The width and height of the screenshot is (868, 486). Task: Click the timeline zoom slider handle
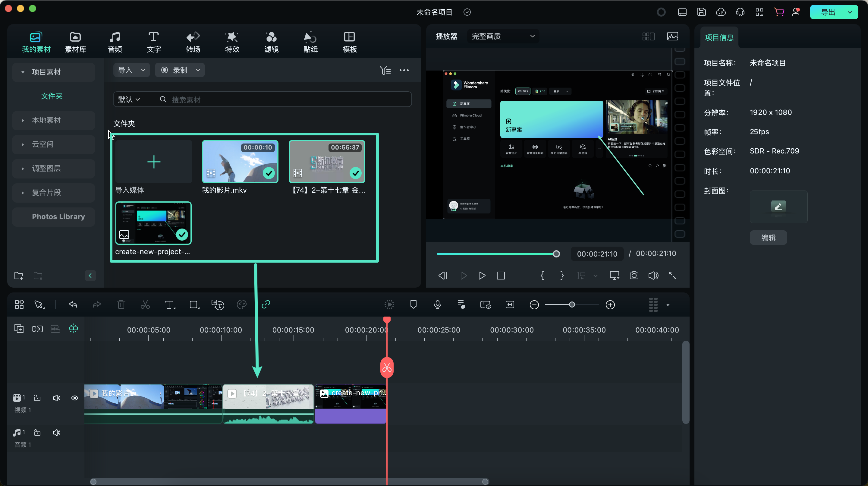(572, 305)
